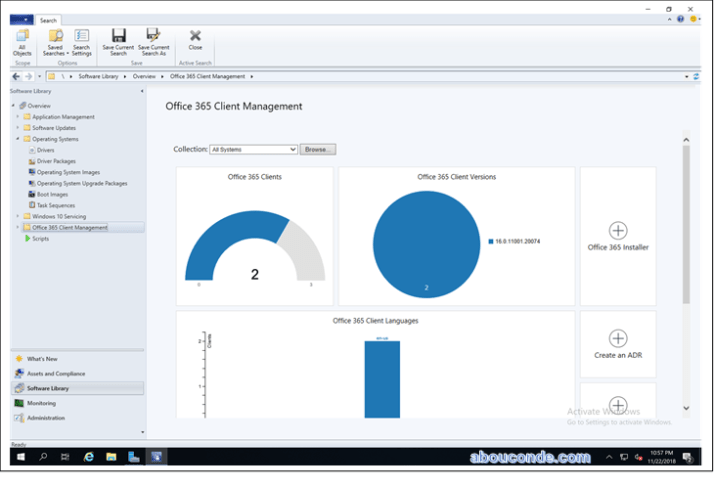
Task: Click the Create an ADR plus icon
Action: coord(618,339)
